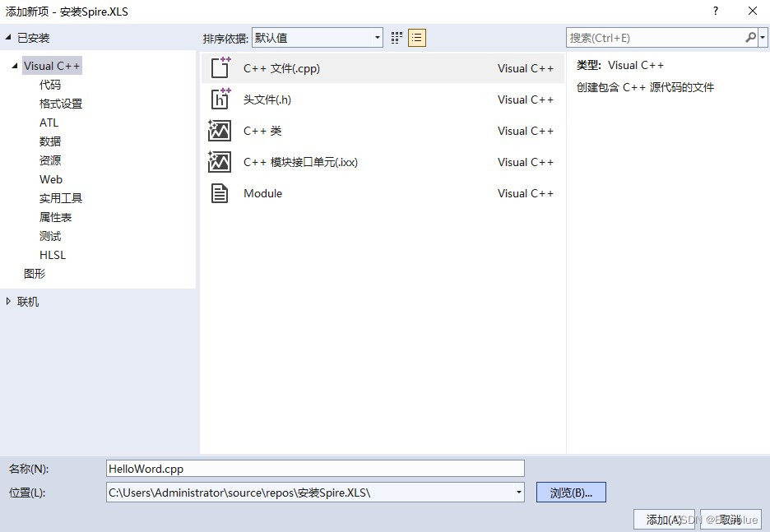Select the 数据 category
Screen dimensions: 770x532
click(50, 141)
